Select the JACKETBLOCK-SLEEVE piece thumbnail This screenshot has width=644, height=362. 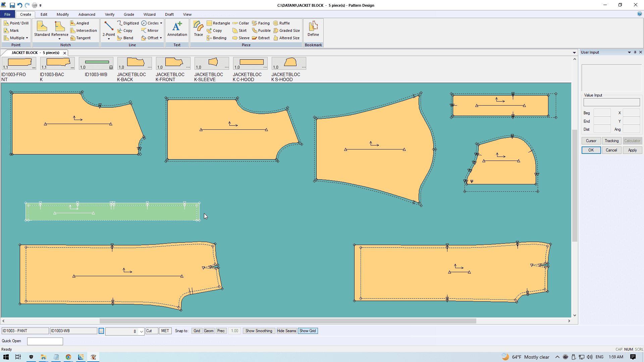pos(212,63)
